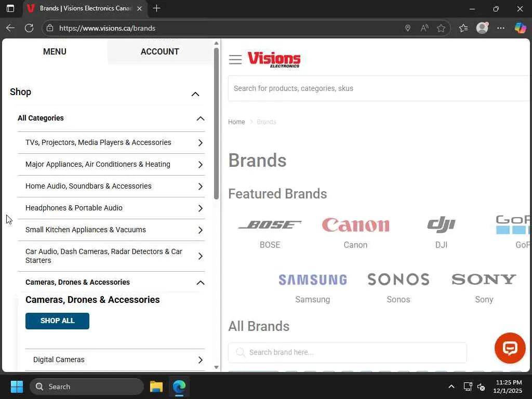
Task: Switch to the MENU tab
Action: pyautogui.click(x=55, y=51)
